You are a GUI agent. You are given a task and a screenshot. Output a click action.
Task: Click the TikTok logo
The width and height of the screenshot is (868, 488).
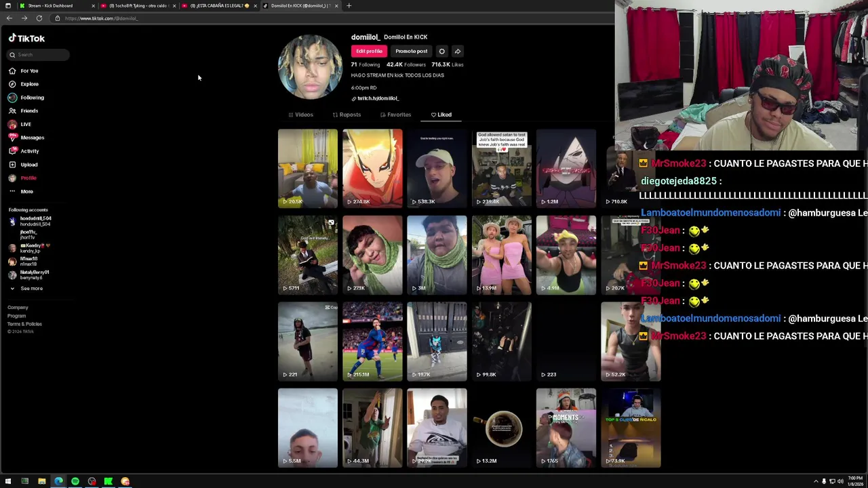(26, 39)
